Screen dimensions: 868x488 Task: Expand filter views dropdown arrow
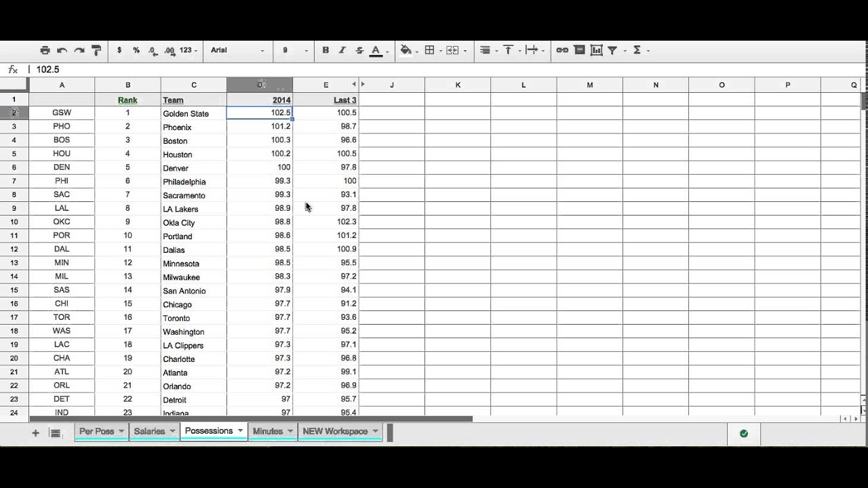625,51
